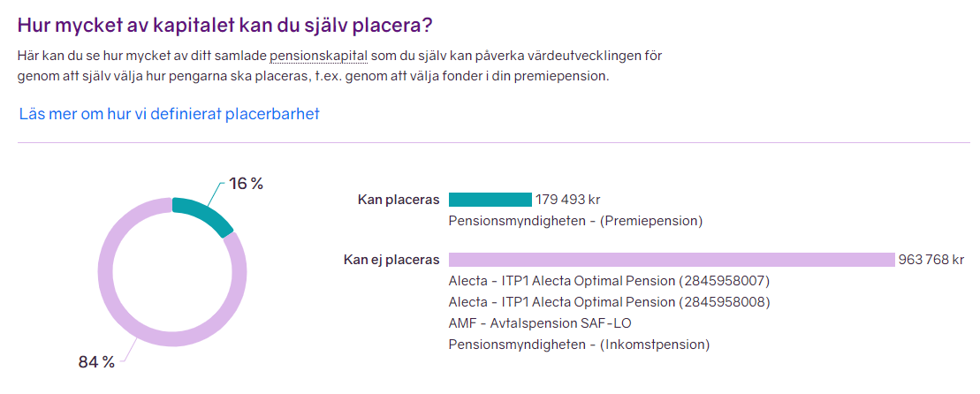
Task: Click the amount '963 768 kr'
Action: [x=931, y=260]
